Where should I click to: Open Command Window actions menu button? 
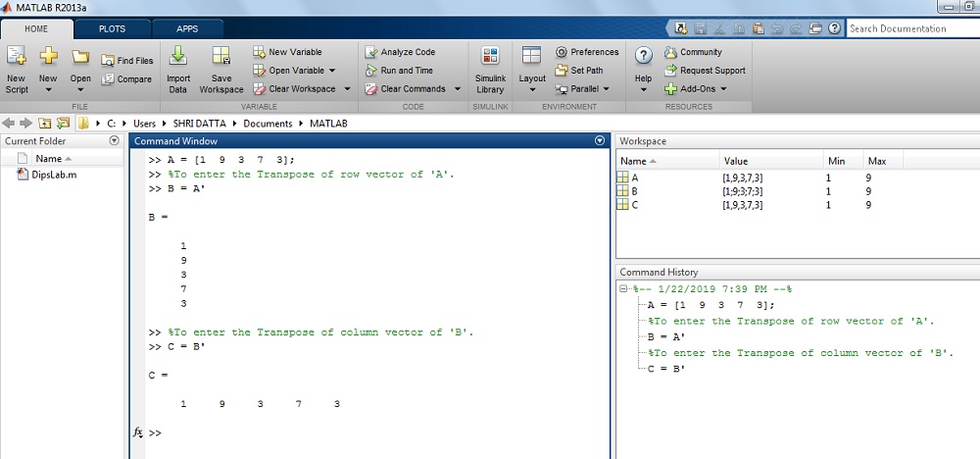[x=600, y=141]
